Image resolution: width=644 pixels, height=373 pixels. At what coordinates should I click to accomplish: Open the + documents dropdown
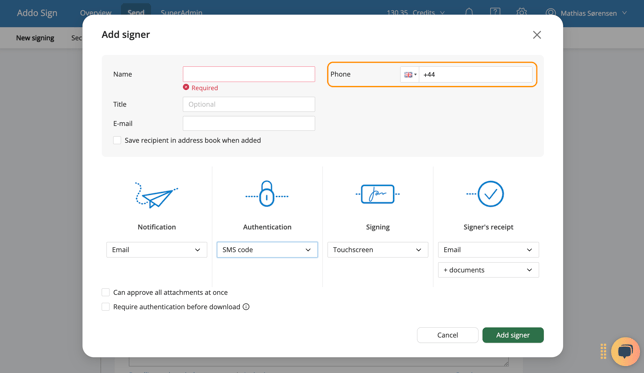[x=488, y=270]
